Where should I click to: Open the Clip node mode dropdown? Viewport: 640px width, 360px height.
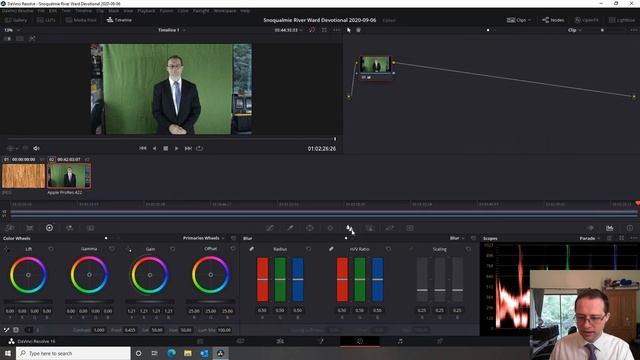pyautogui.click(x=575, y=30)
